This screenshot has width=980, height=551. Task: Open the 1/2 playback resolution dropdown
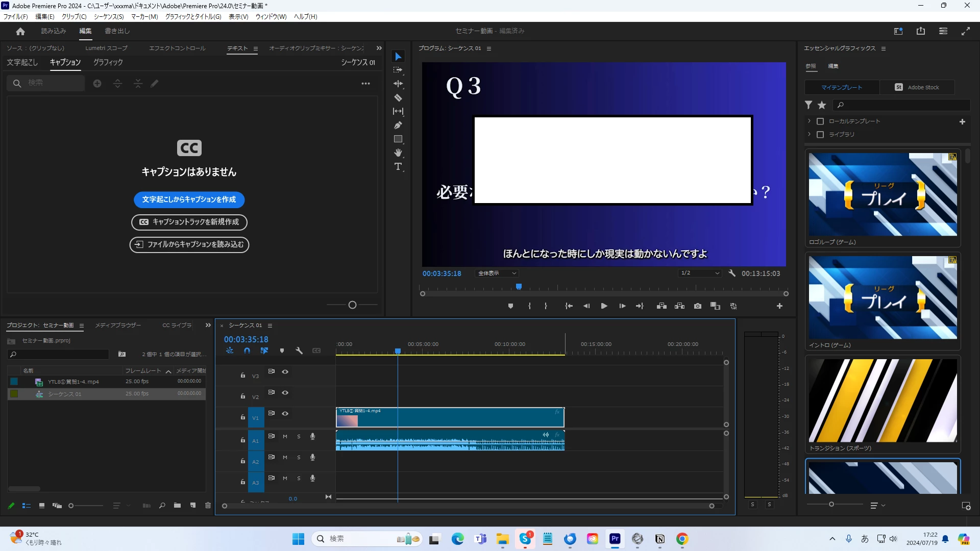pyautogui.click(x=699, y=273)
